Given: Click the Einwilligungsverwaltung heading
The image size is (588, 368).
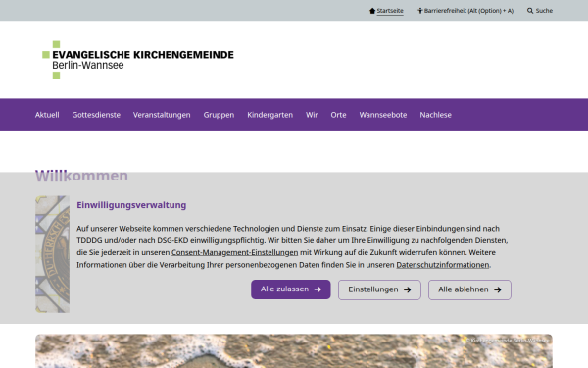Looking at the screenshot, I should point(131,205).
